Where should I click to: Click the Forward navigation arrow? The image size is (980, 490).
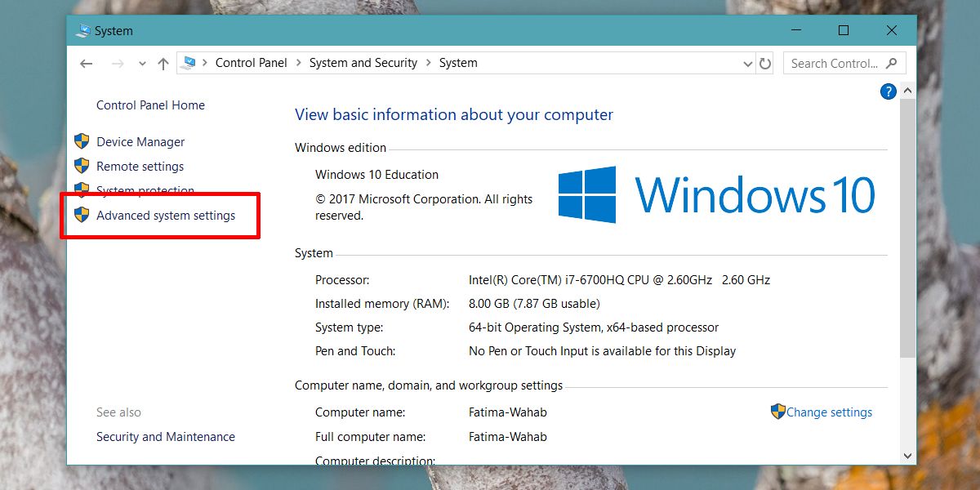coord(118,64)
